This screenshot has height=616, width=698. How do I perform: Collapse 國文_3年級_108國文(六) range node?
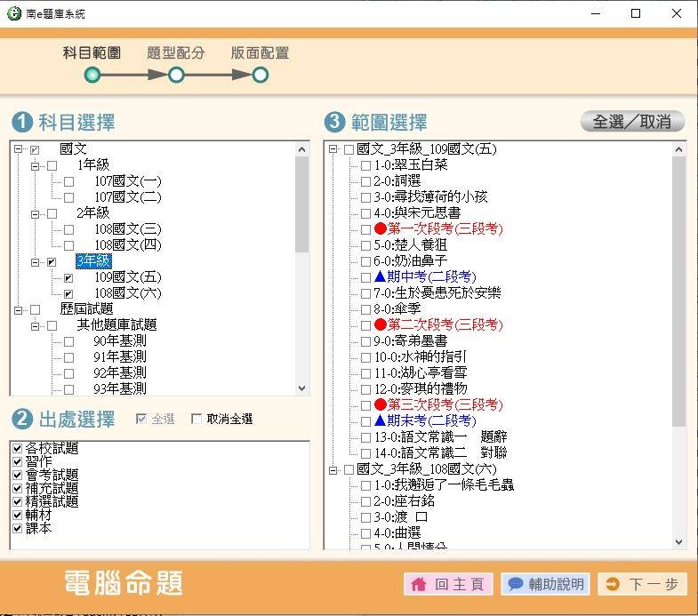333,469
